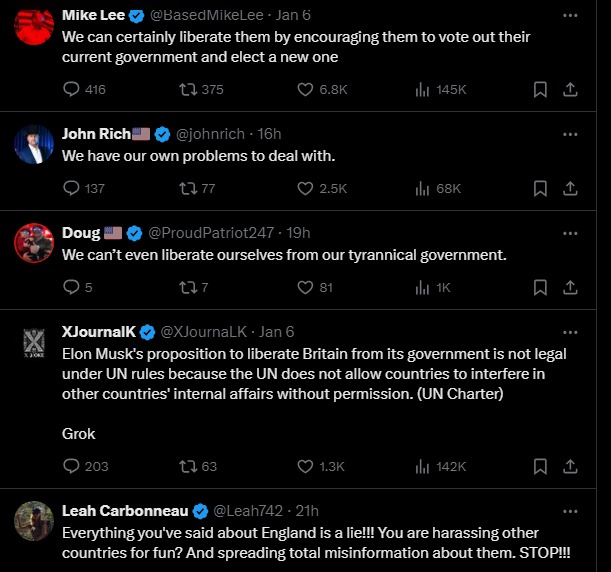The width and height of the screenshot is (611, 572).
Task: Open Leah Carbonneau's profile picture
Action: (34, 522)
